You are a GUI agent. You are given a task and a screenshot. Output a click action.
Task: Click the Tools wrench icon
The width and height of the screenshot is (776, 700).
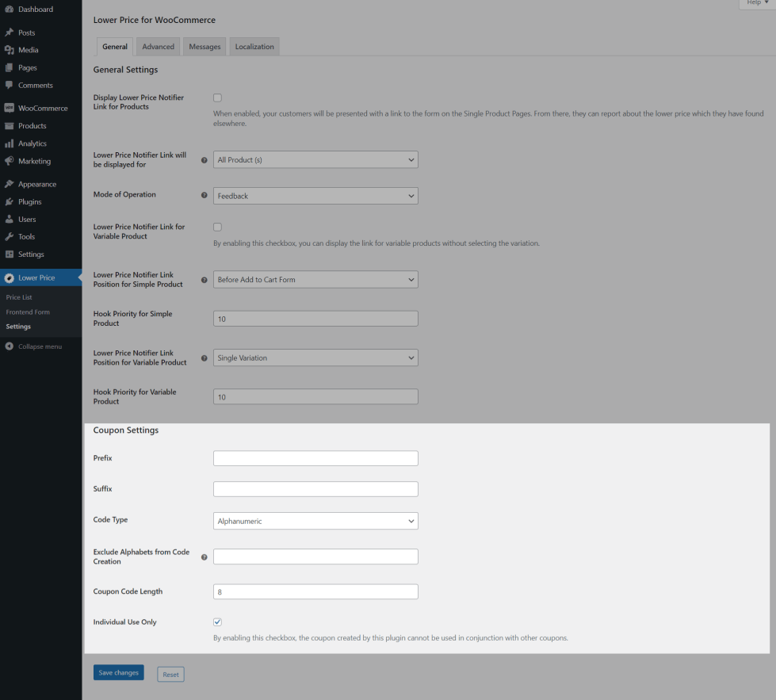pos(9,236)
